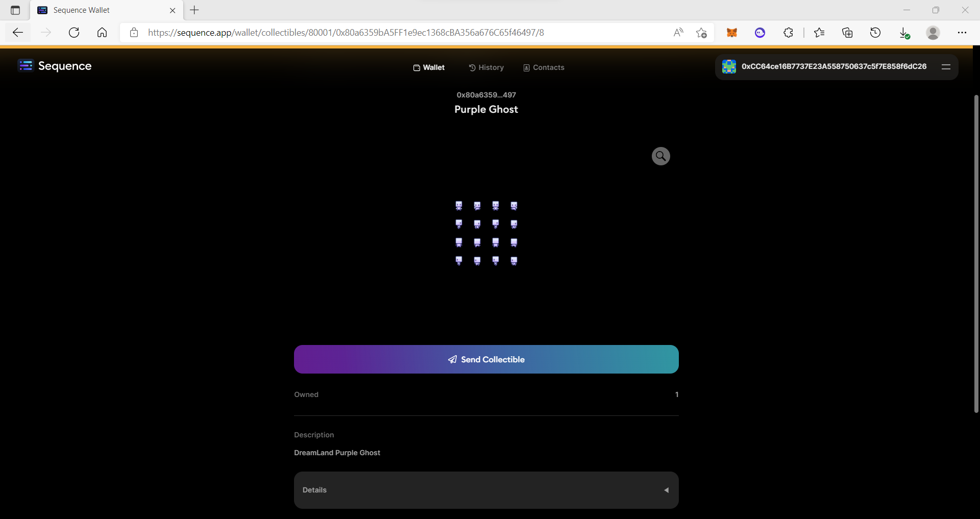
Task: Open browser Extensions puzzle icon
Action: click(x=788, y=33)
